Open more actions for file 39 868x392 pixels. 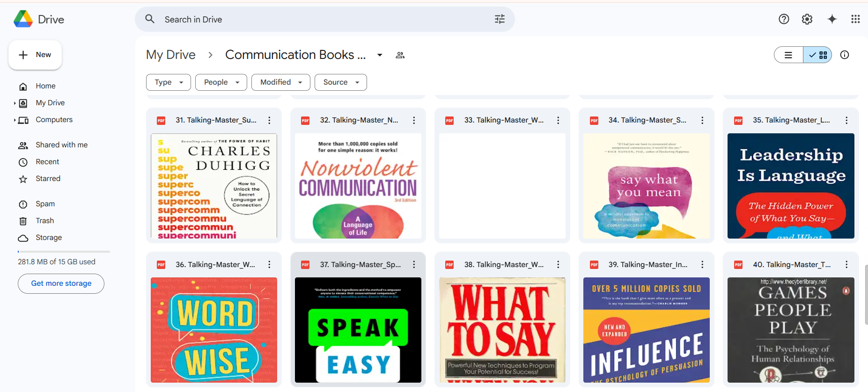[x=702, y=264]
